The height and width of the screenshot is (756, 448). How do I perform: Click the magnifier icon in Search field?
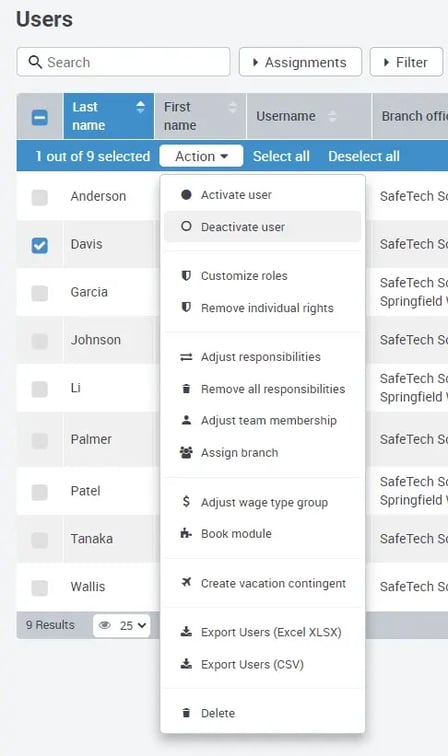(x=35, y=62)
